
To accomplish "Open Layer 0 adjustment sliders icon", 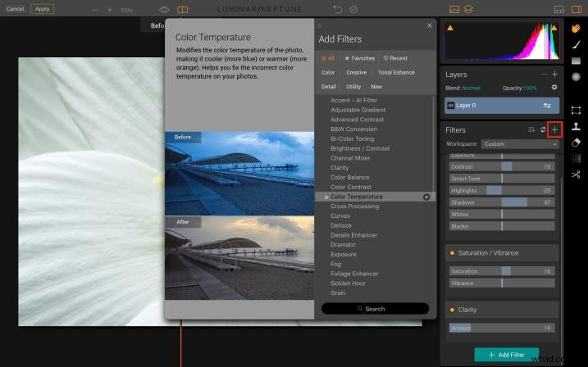I will (547, 106).
